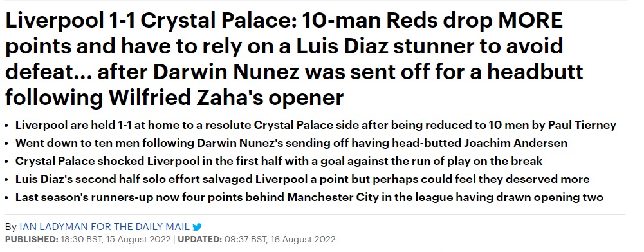Click the PUBLISHED label

[32, 239]
